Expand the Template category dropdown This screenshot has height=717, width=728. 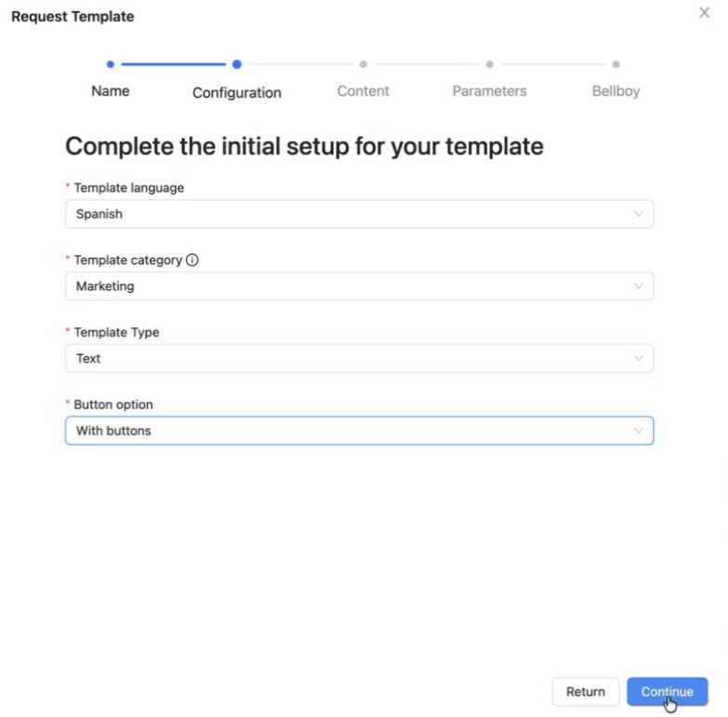358,286
